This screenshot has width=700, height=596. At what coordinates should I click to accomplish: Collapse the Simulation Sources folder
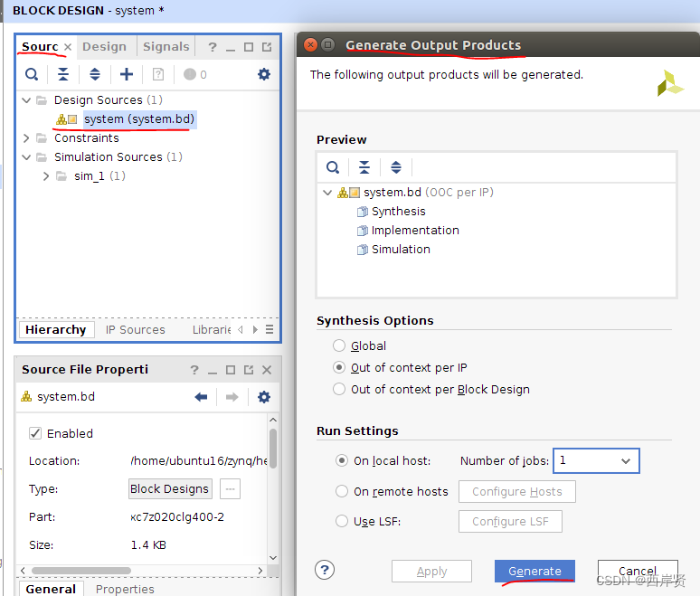coord(26,157)
